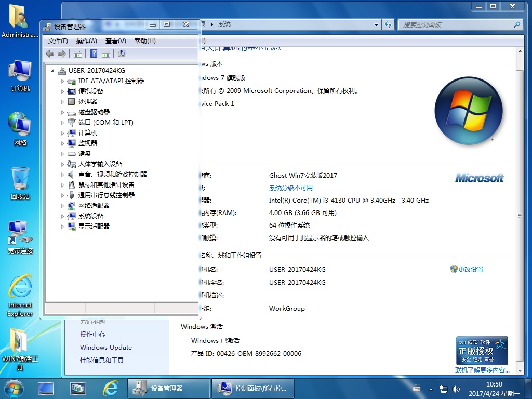The height and width of the screenshot is (399, 532).
Task: Expand the 显示适配器 device category
Action: pyautogui.click(x=62, y=226)
